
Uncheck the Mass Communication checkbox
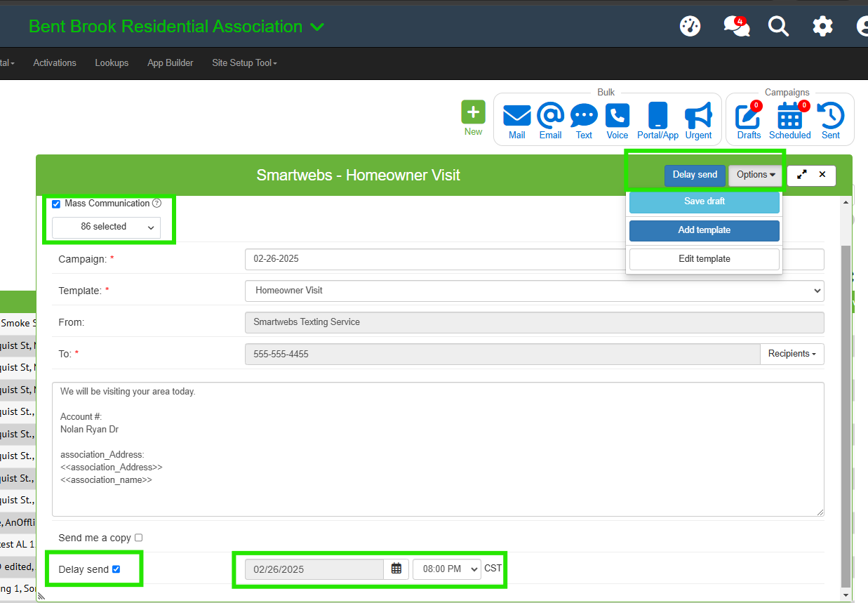[x=56, y=204]
